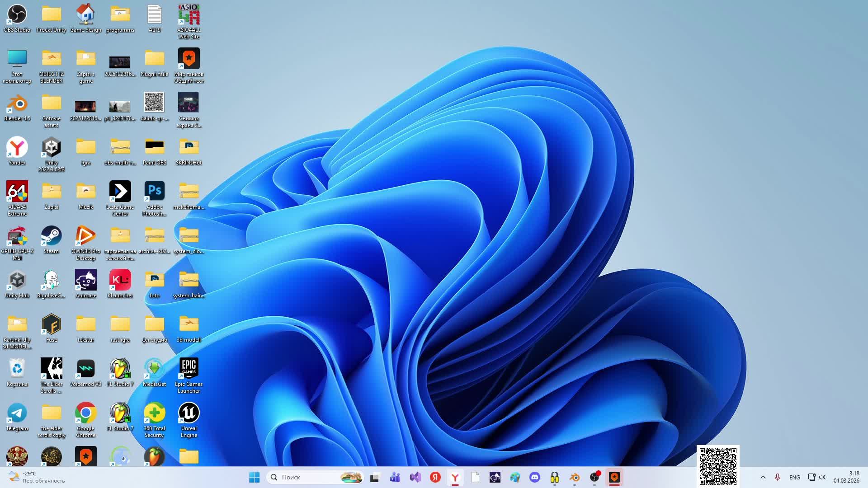
Task: Open clock and date calendar flyout
Action: point(846,477)
